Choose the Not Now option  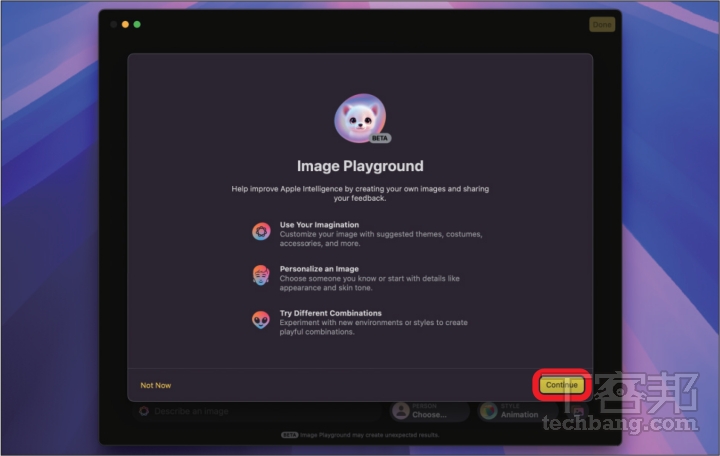click(x=156, y=385)
